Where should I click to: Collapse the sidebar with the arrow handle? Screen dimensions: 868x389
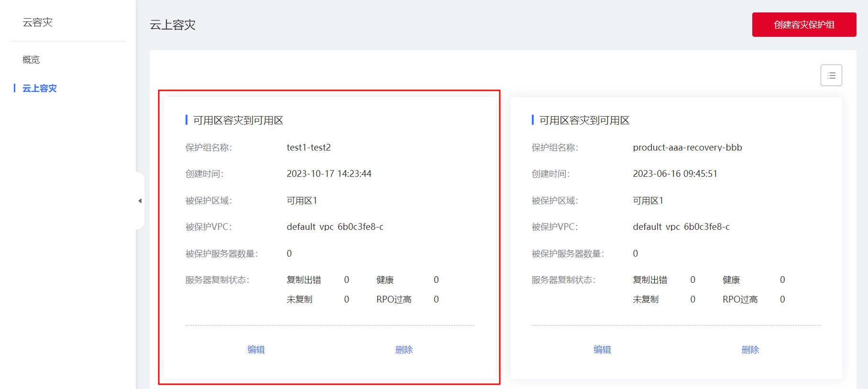pyautogui.click(x=140, y=201)
